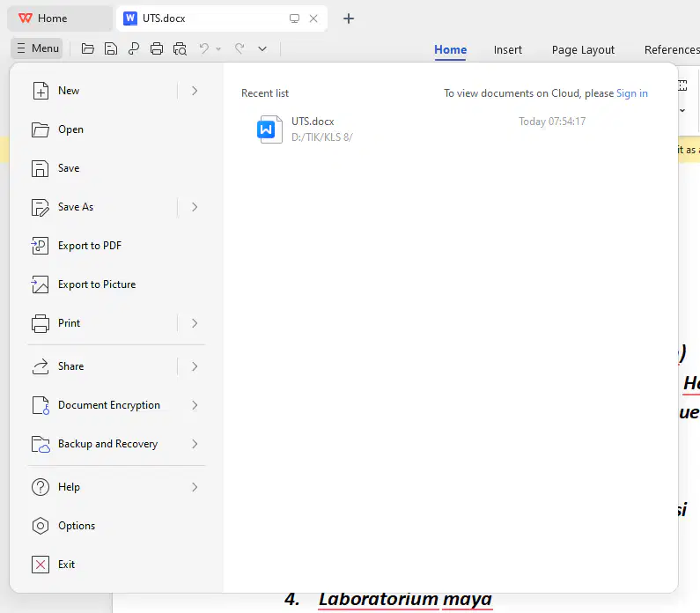Choose Exit from the file menu
The image size is (700, 613).
[x=116, y=565]
